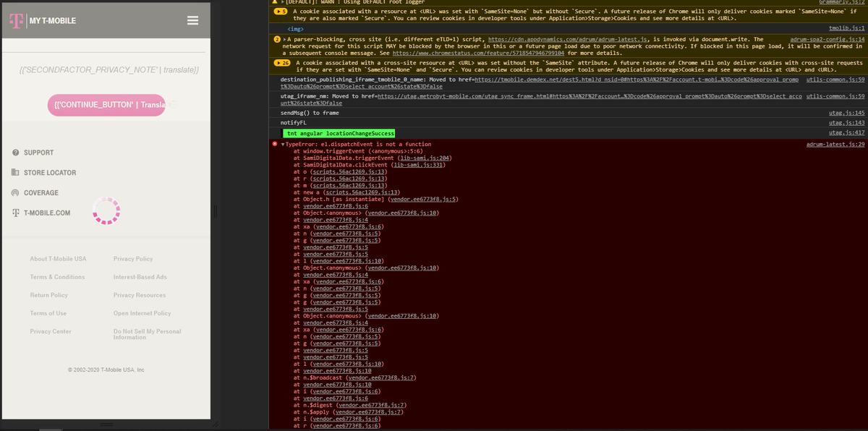Click the yellow 26 cookie warning count badge
The image size is (868, 431).
[x=282, y=63]
